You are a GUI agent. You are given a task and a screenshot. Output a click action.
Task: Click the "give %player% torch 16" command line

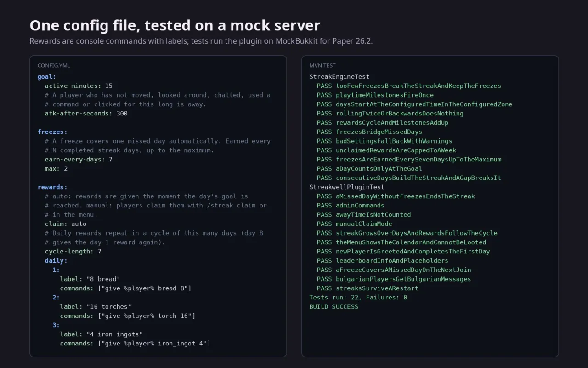click(x=128, y=316)
